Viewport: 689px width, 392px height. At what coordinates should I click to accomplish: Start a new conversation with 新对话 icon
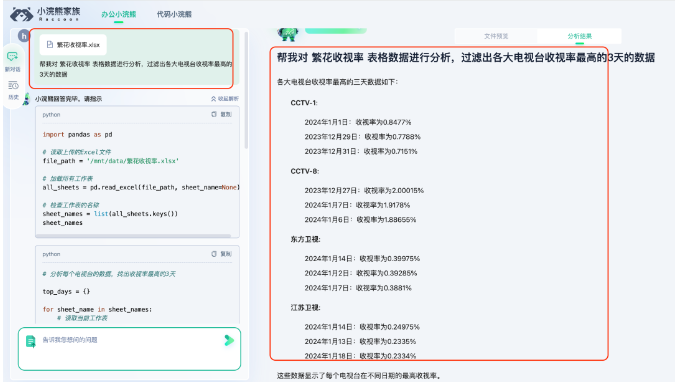click(12, 61)
